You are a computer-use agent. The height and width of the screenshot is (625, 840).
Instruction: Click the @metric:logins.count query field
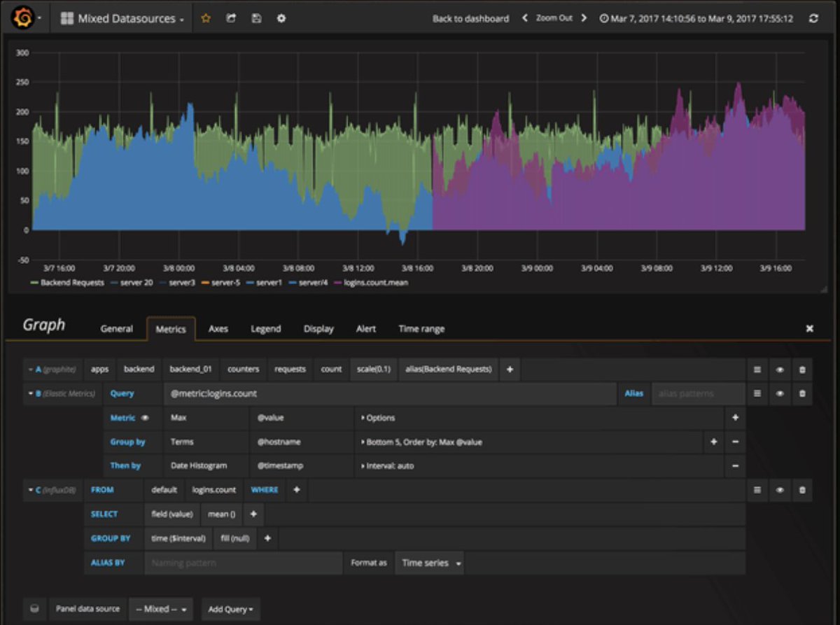(x=390, y=393)
